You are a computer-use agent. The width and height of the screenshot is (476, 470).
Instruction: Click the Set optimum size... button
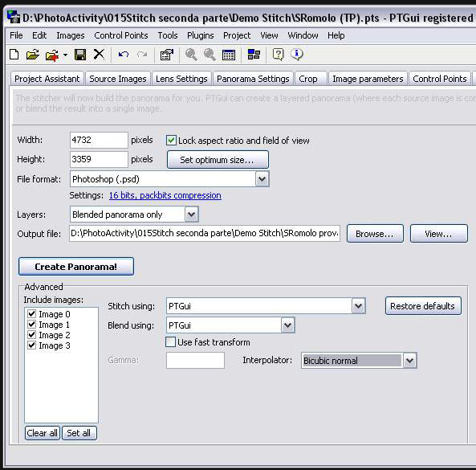tap(218, 160)
